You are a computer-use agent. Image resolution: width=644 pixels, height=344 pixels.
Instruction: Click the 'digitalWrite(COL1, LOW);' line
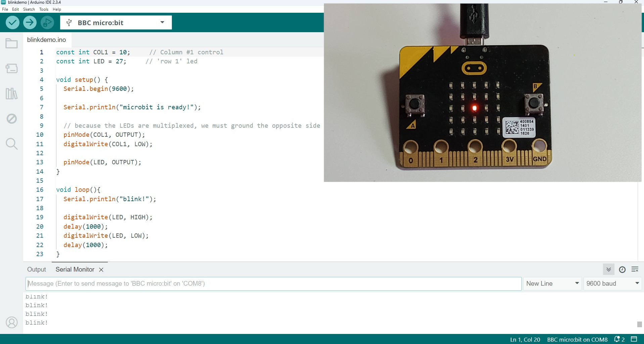(108, 144)
